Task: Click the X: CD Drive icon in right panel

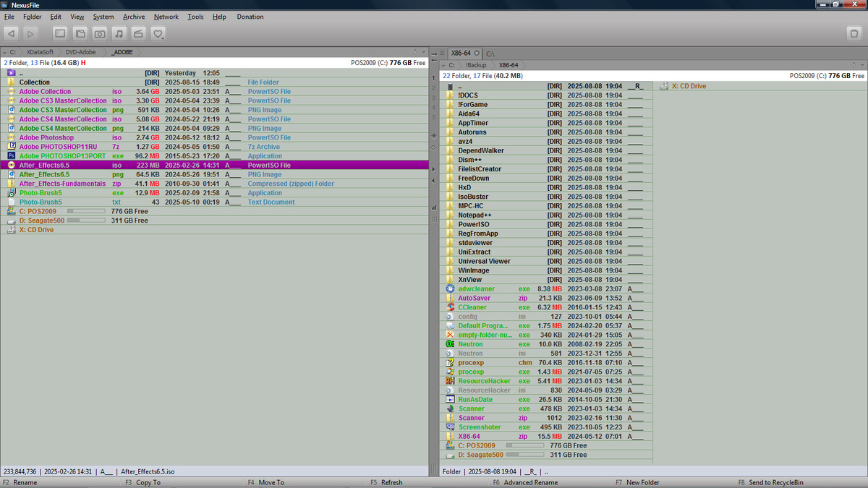Action: (x=664, y=86)
